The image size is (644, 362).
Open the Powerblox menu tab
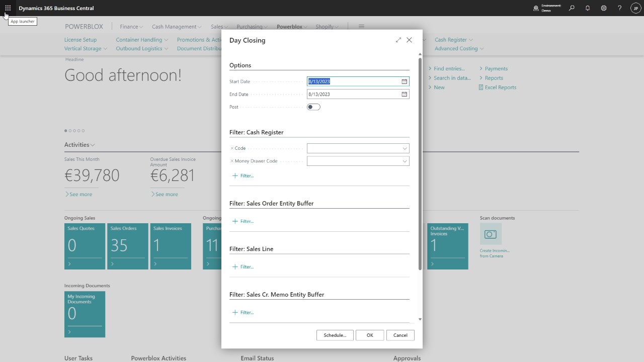(290, 27)
